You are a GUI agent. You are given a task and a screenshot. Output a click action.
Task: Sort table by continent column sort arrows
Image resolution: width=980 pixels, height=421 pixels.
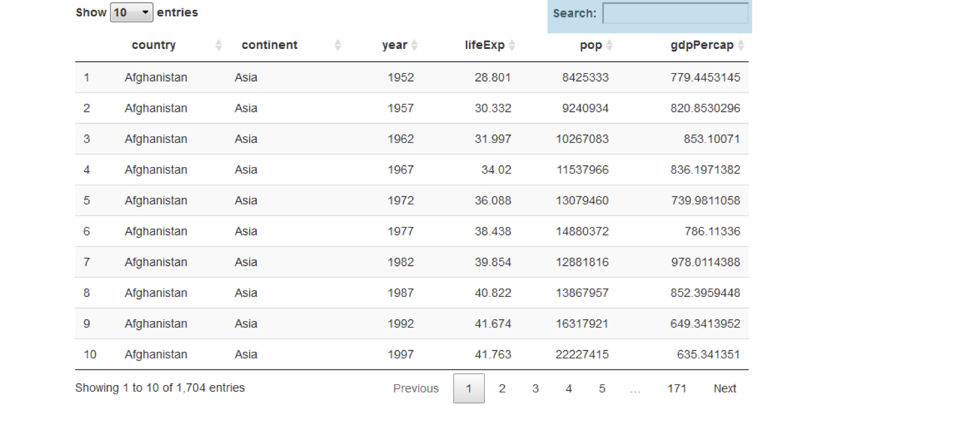pos(338,45)
